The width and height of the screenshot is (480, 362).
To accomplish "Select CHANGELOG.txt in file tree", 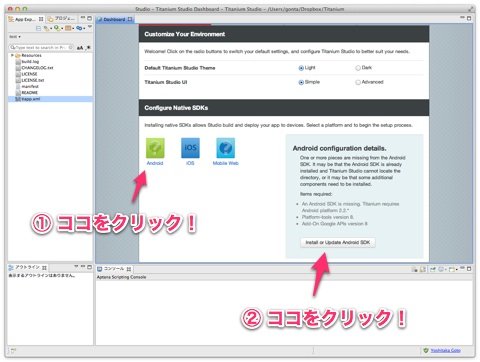I will click(37, 68).
